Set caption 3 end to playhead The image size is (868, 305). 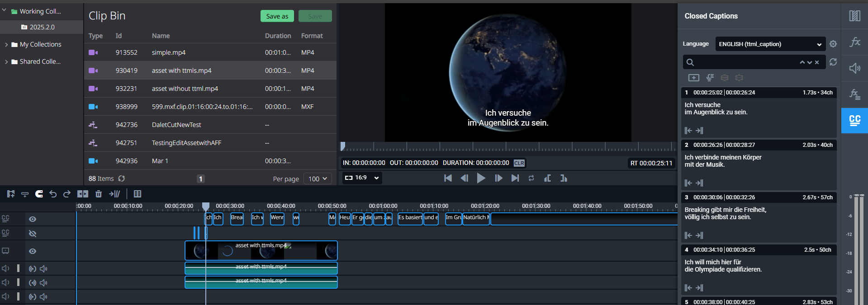tap(699, 235)
